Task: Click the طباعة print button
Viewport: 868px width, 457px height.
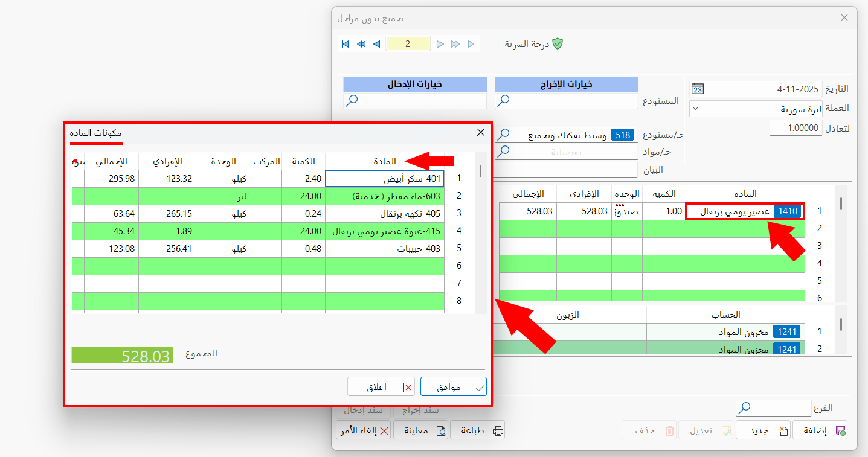Action: 478,430
